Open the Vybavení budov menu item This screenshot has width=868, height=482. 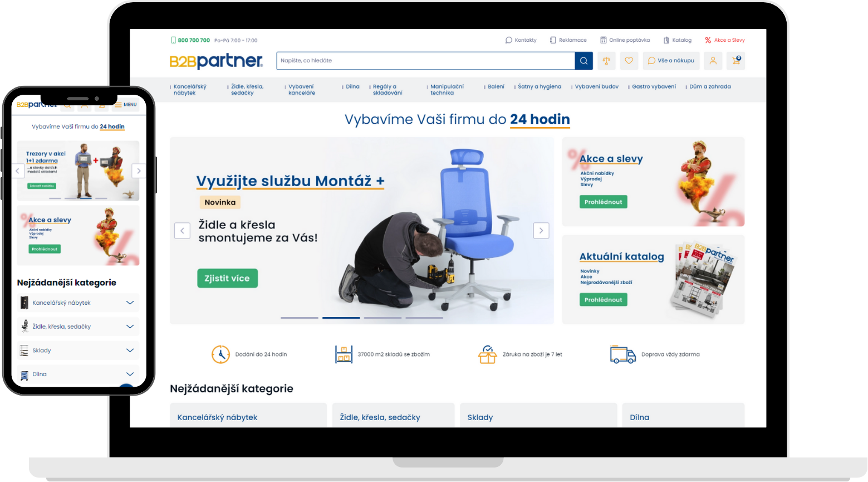pos(597,87)
